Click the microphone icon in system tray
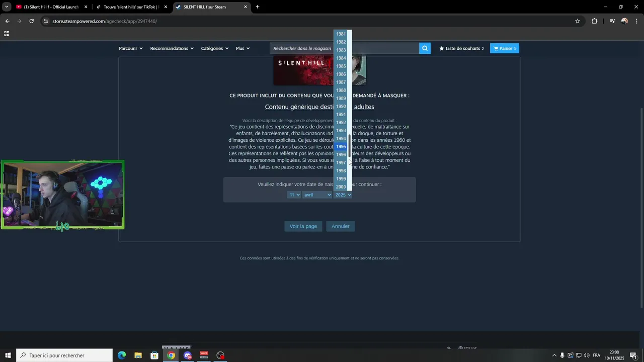The width and height of the screenshot is (644, 362). pos(562,355)
